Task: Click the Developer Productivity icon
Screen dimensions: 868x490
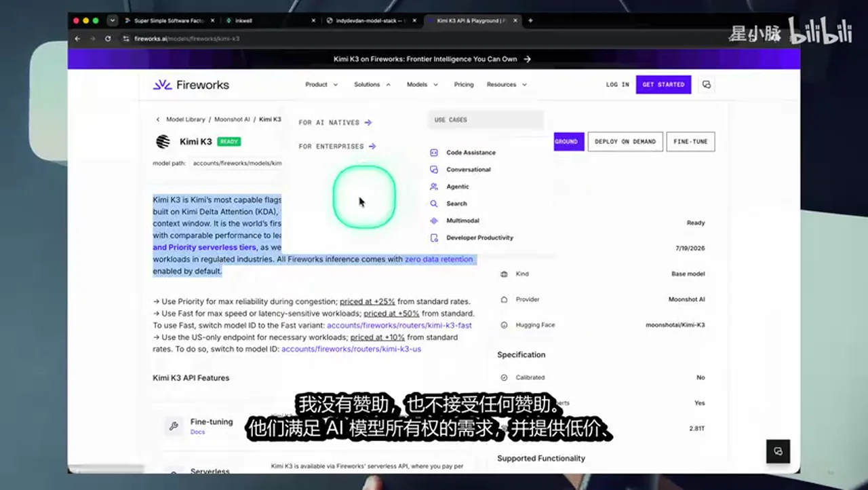Action: coord(434,238)
